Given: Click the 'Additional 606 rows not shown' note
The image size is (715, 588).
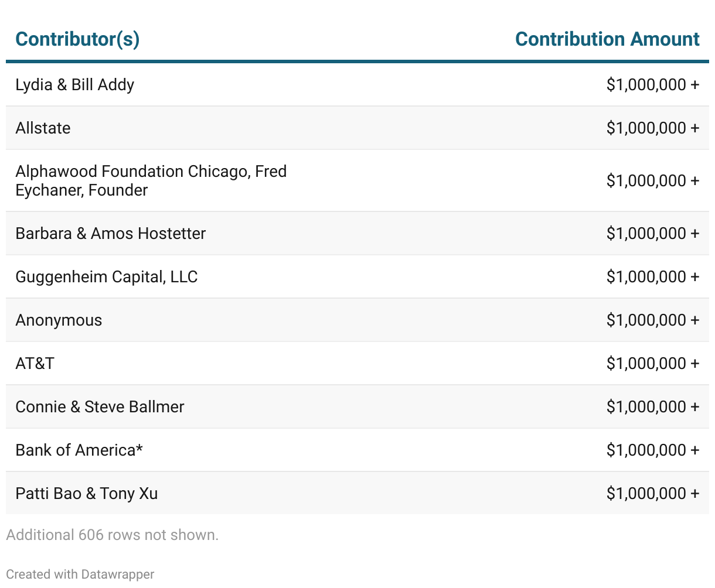Looking at the screenshot, I should point(112,535).
